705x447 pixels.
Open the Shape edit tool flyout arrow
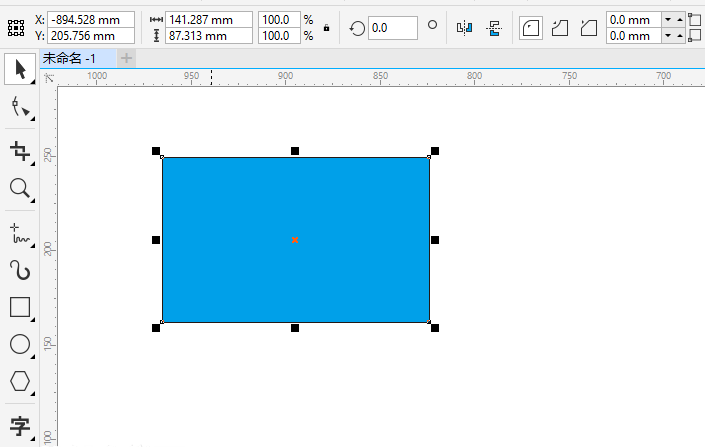tap(32, 119)
